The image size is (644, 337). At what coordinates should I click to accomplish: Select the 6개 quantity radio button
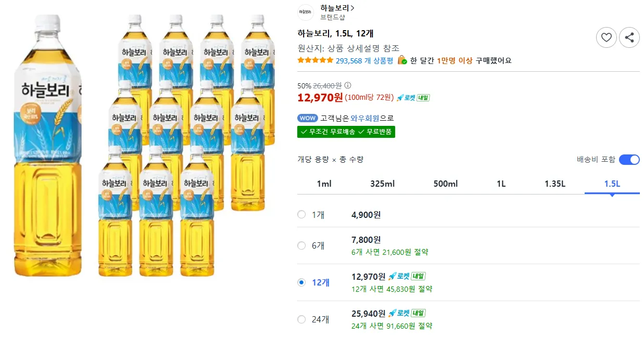point(301,245)
